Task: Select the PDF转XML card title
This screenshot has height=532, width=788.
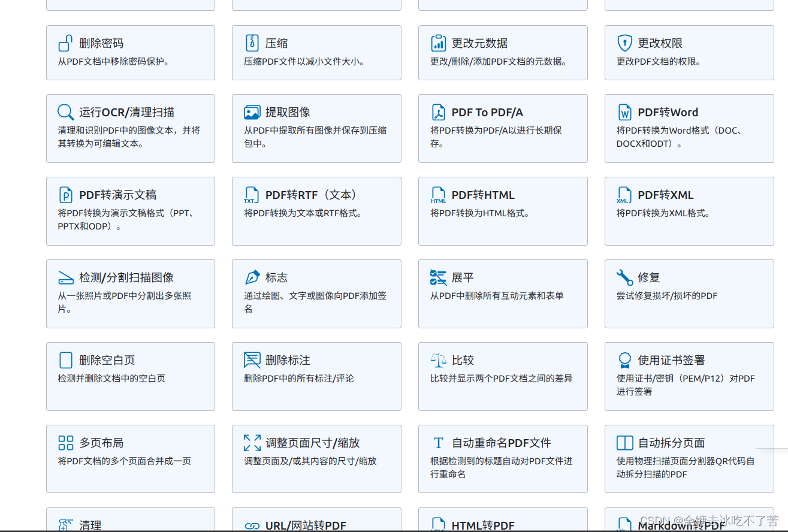Action: tap(666, 195)
